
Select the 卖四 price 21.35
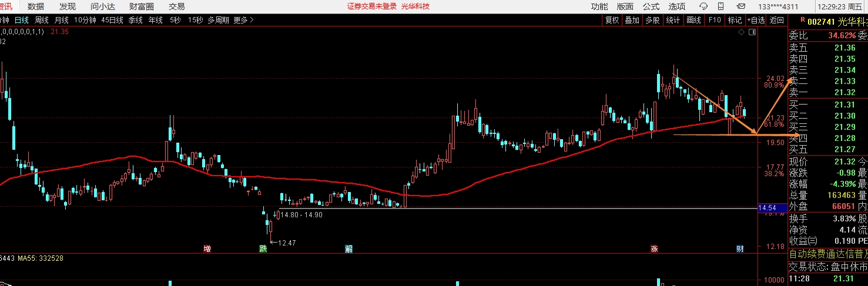point(845,59)
